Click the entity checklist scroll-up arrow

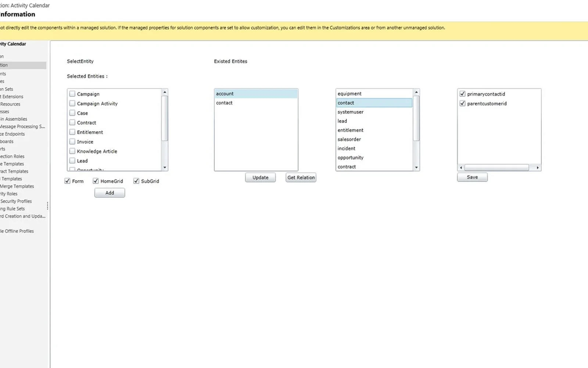coord(165,92)
